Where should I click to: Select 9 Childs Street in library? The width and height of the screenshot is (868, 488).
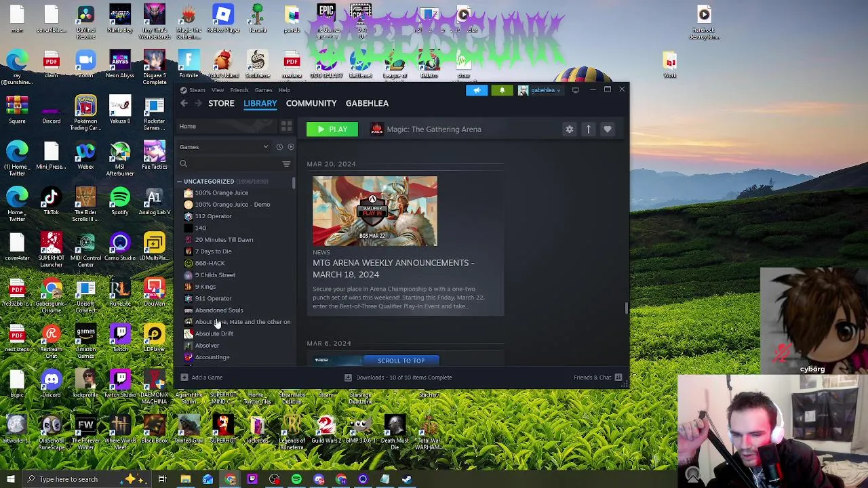click(215, 275)
